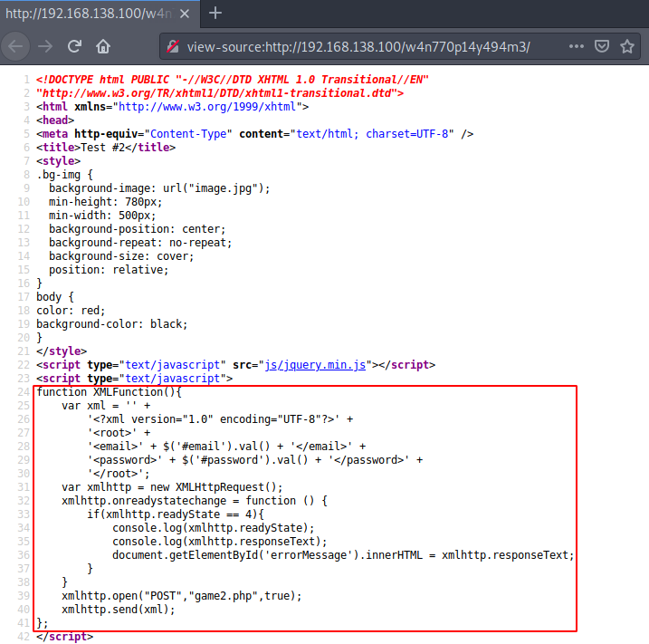The width and height of the screenshot is (649, 644).
Task: Click the xhtml1-transitional.dtd URL line
Action: pyautogui.click(x=220, y=93)
